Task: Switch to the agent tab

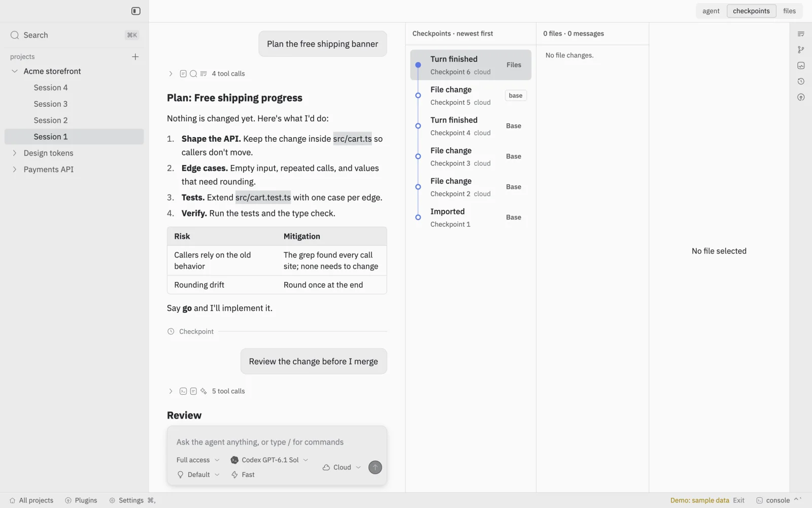Action: click(x=710, y=11)
